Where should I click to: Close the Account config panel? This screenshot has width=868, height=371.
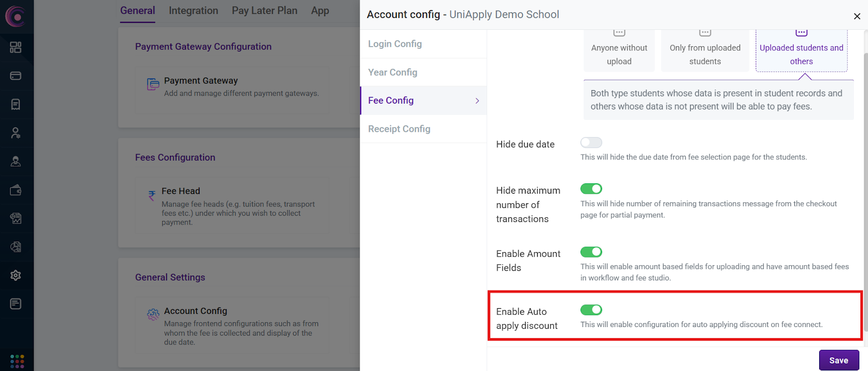click(857, 16)
